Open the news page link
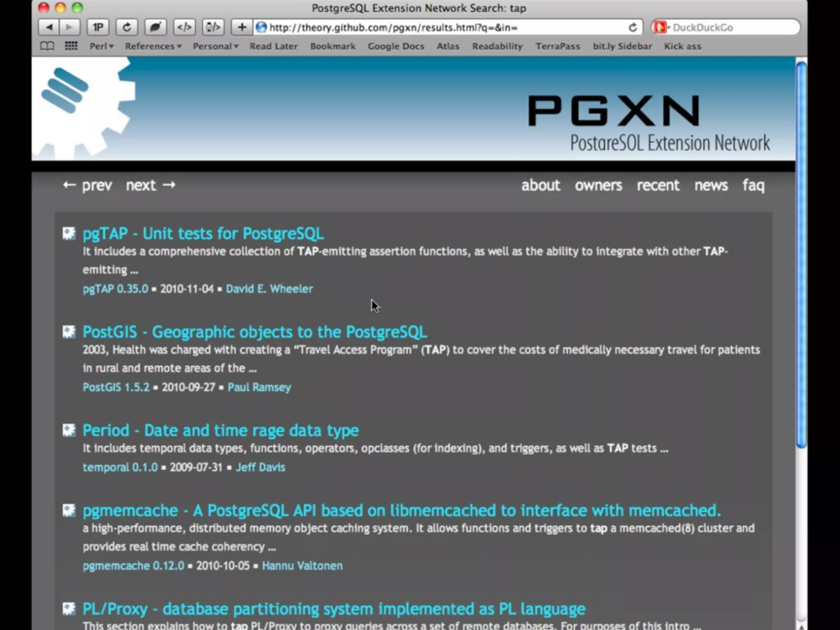 coord(711,185)
